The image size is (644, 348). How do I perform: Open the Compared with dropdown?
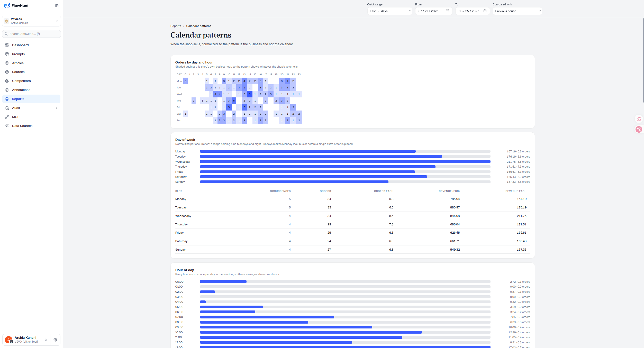coord(517,11)
